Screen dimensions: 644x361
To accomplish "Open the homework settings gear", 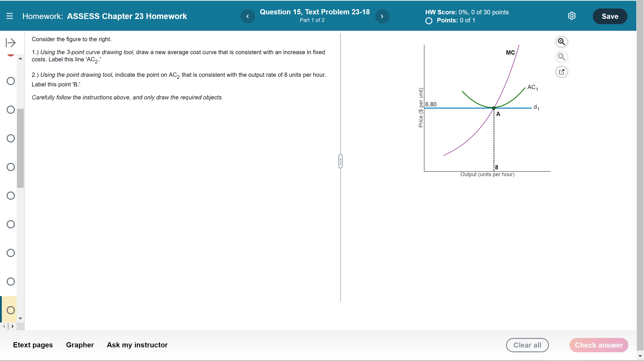I will pyautogui.click(x=572, y=16).
